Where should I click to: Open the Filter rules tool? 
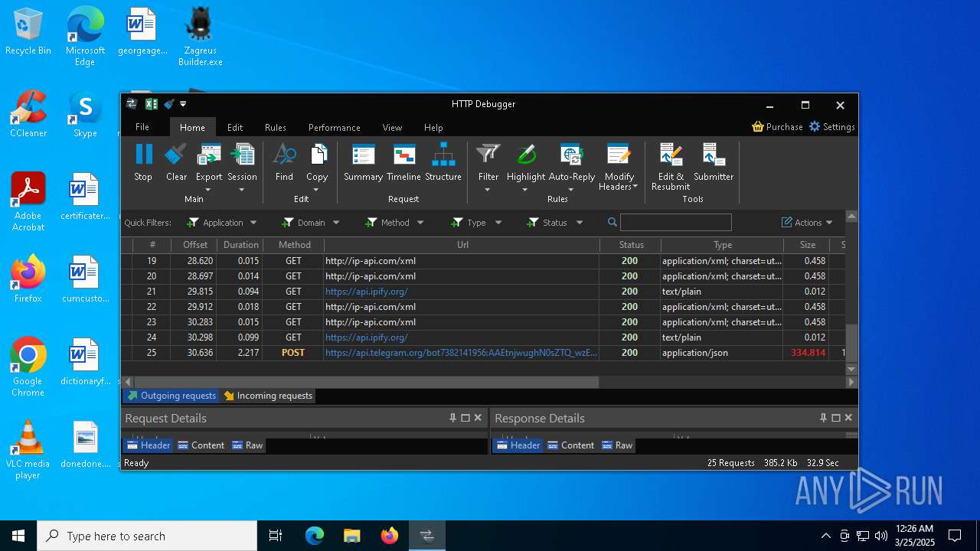(488, 162)
